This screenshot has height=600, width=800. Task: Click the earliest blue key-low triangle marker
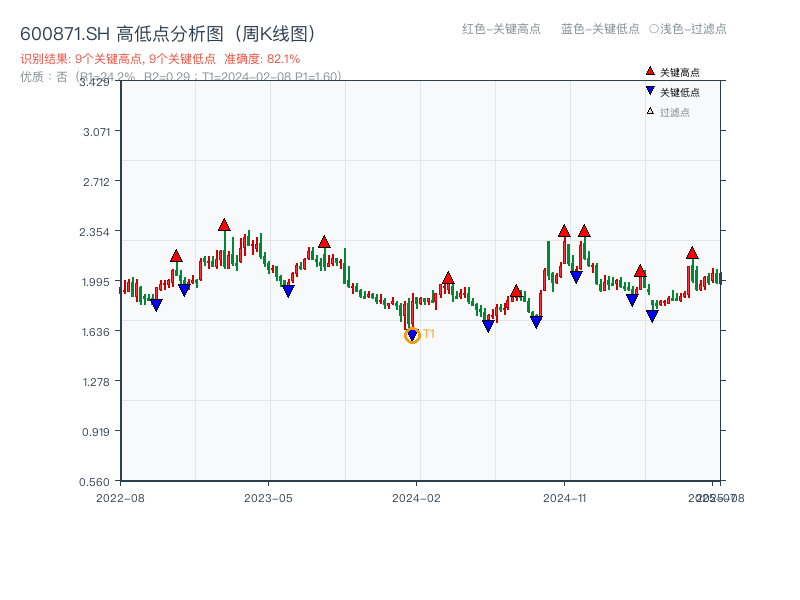[x=156, y=305]
